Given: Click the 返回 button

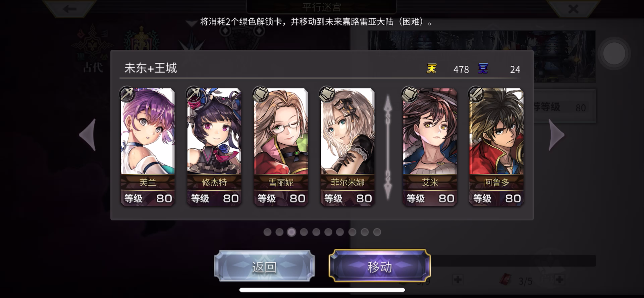Looking at the screenshot, I should point(264,266).
